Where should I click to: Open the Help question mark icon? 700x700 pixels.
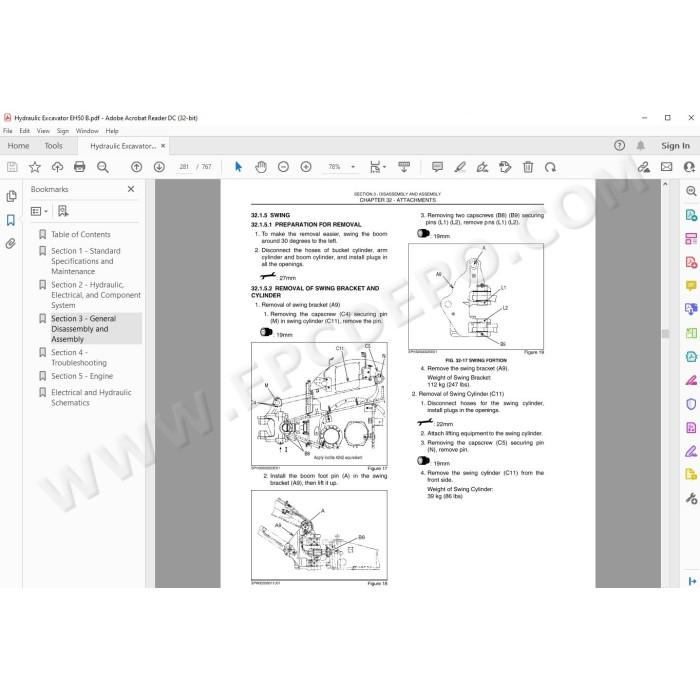point(619,146)
